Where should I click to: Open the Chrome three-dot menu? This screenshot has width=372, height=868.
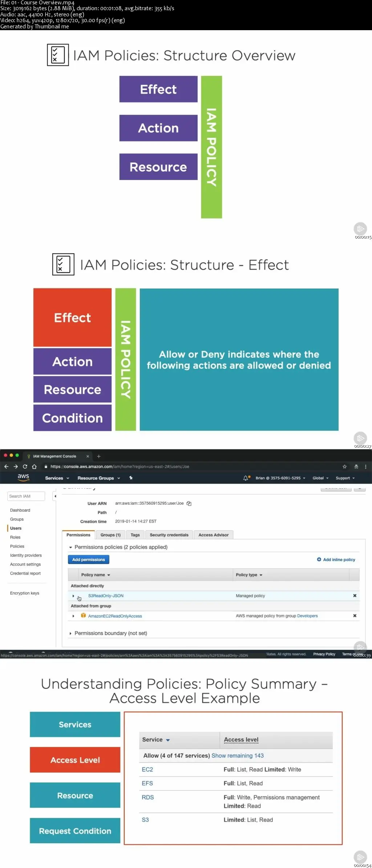[x=365, y=467]
